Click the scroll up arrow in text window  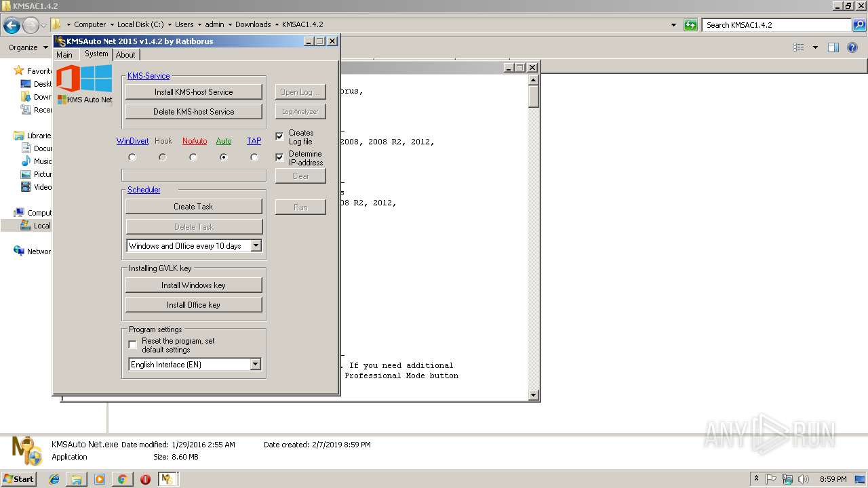[533, 79]
